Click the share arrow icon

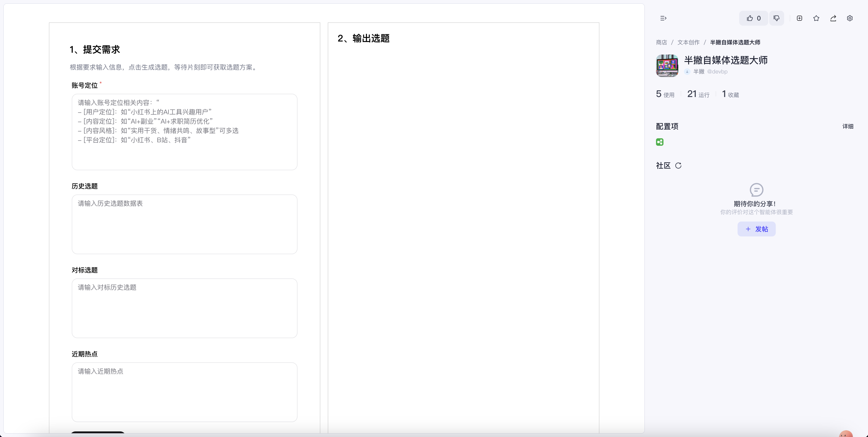pyautogui.click(x=833, y=18)
